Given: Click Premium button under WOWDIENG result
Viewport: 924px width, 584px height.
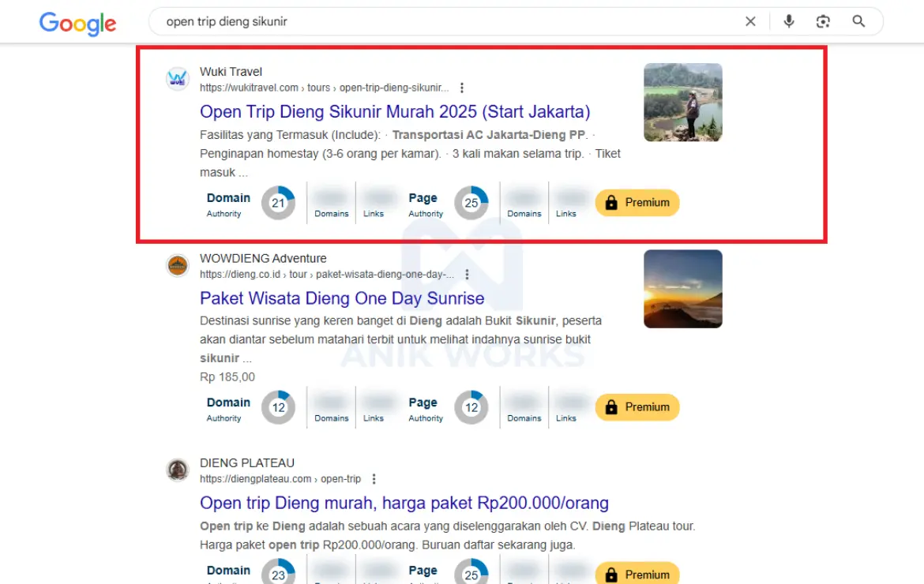Looking at the screenshot, I should pos(637,407).
